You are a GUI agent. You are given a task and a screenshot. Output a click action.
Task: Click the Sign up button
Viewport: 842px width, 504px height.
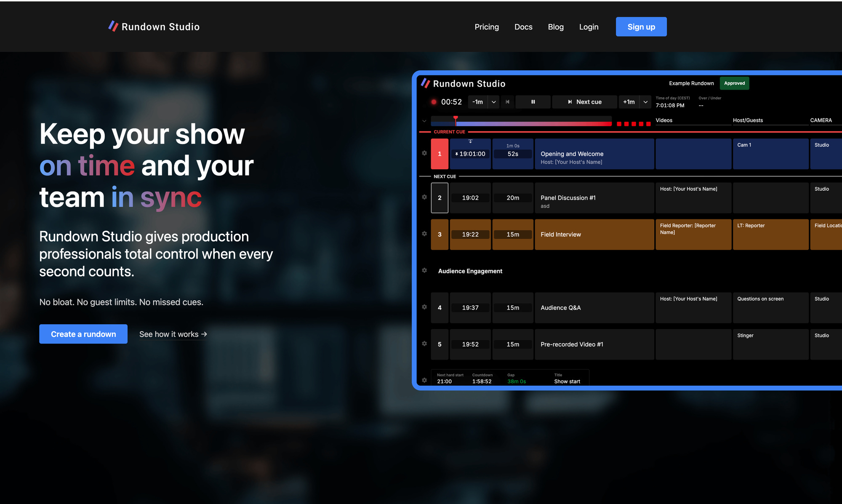point(641,27)
